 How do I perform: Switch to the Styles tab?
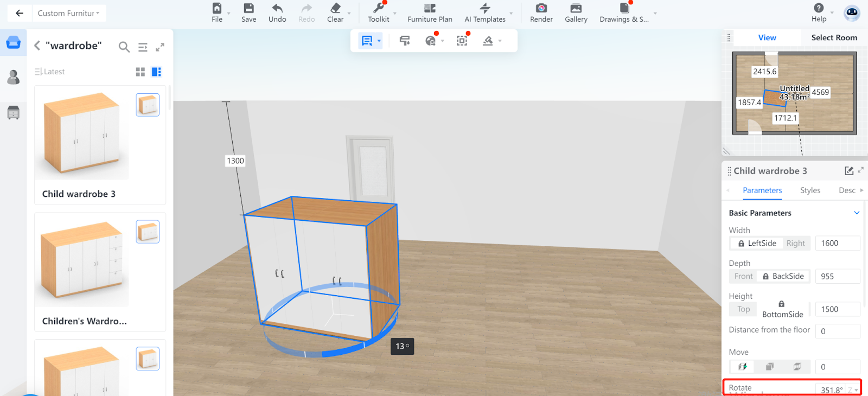click(x=810, y=190)
